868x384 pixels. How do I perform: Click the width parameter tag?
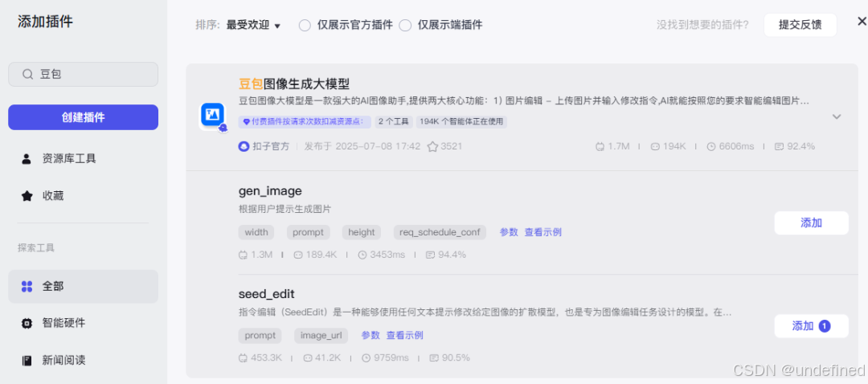(x=256, y=232)
